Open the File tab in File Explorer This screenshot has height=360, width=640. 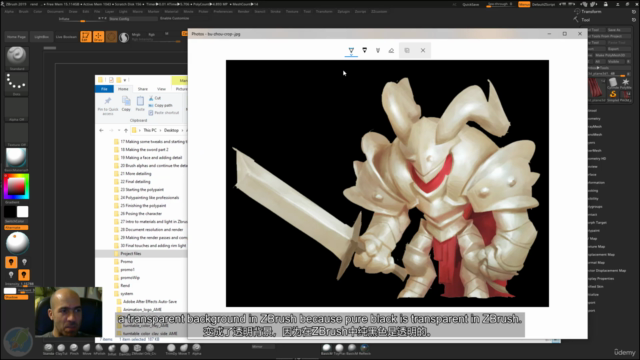click(x=104, y=89)
